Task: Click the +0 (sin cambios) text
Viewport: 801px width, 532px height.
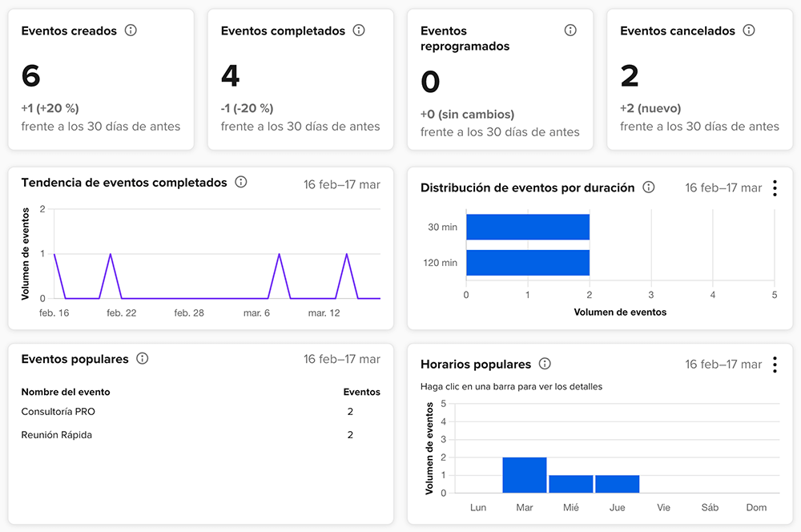Action: click(468, 115)
